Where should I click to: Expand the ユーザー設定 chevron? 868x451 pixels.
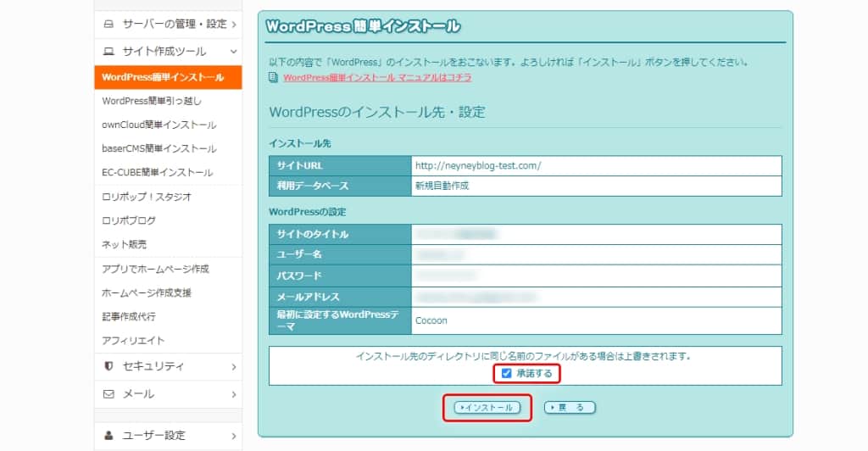coord(234,436)
